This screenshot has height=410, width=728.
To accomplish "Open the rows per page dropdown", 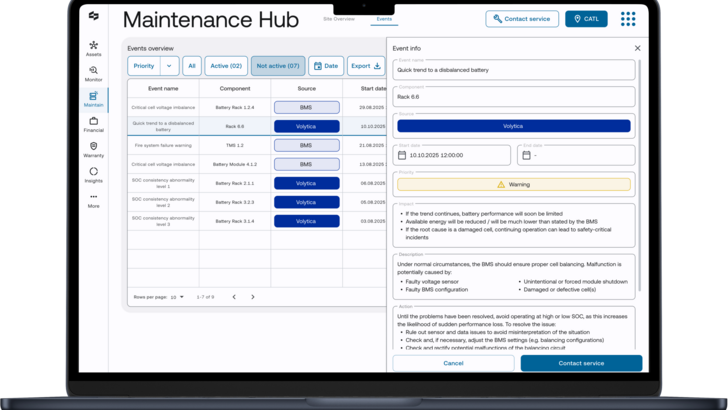I will [x=177, y=297].
